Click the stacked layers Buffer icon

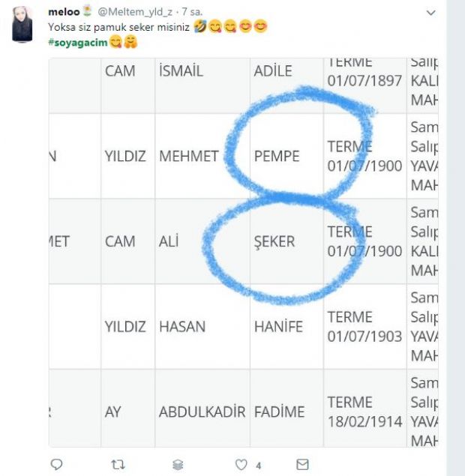[x=178, y=465]
